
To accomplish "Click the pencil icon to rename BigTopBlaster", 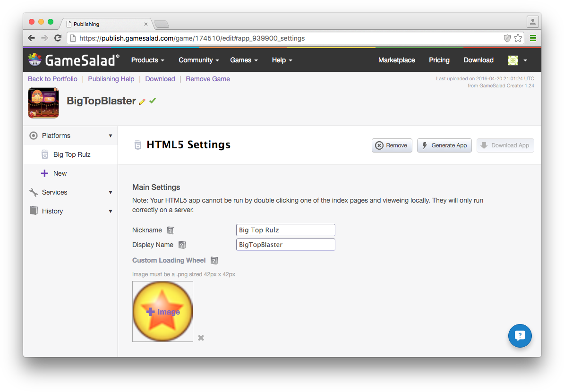I will (x=142, y=102).
